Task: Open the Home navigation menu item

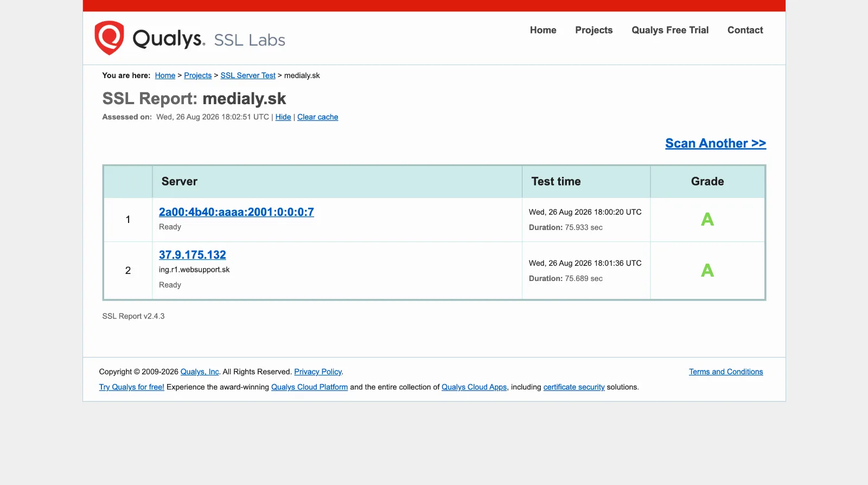Action: pos(543,30)
